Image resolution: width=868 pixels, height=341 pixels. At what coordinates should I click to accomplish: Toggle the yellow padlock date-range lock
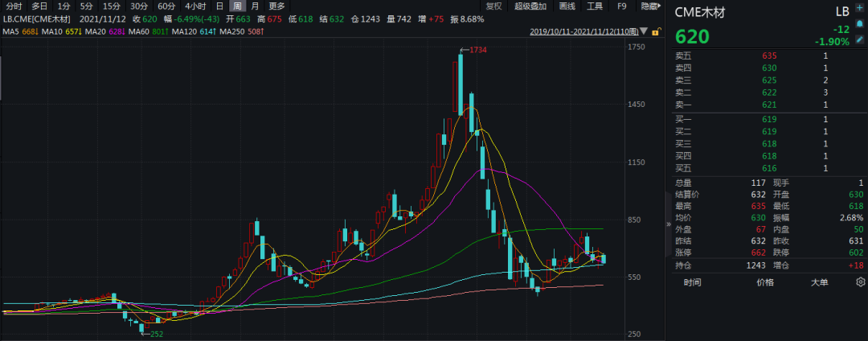click(x=656, y=31)
